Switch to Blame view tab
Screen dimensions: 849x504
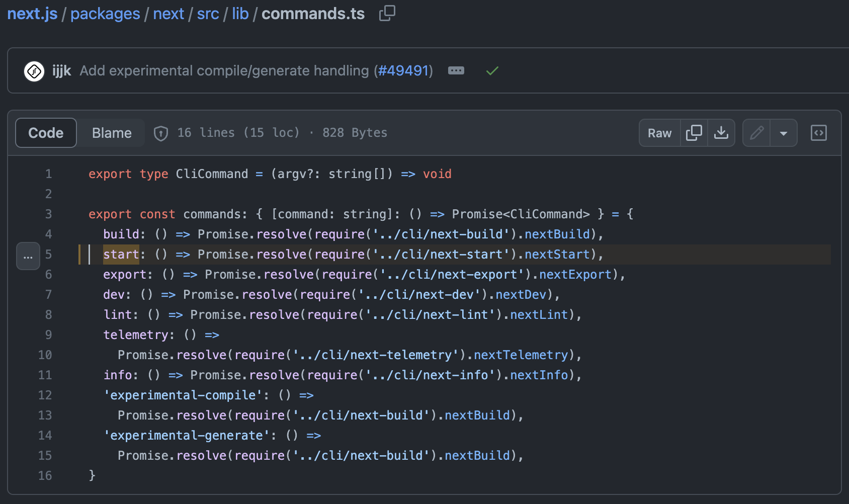tap(112, 133)
